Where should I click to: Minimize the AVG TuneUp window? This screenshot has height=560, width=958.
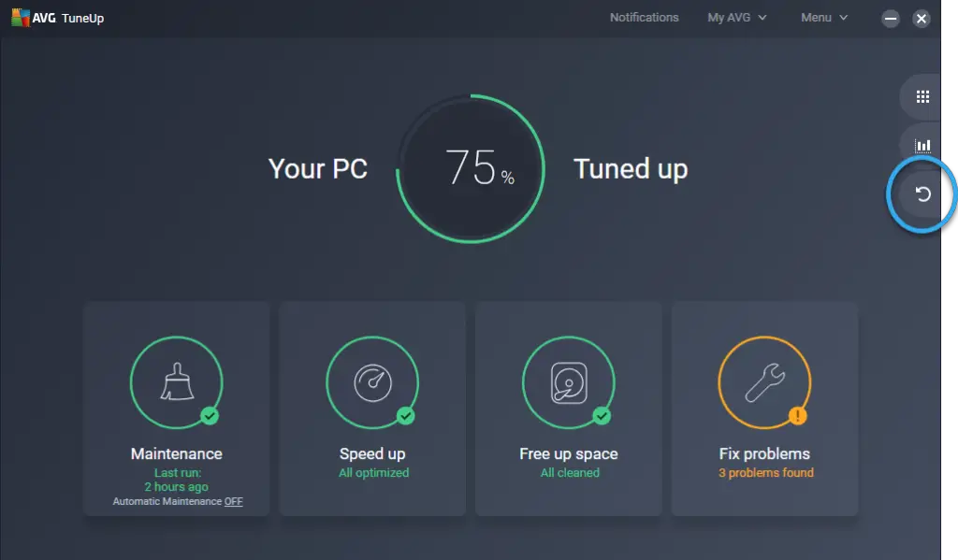(891, 19)
